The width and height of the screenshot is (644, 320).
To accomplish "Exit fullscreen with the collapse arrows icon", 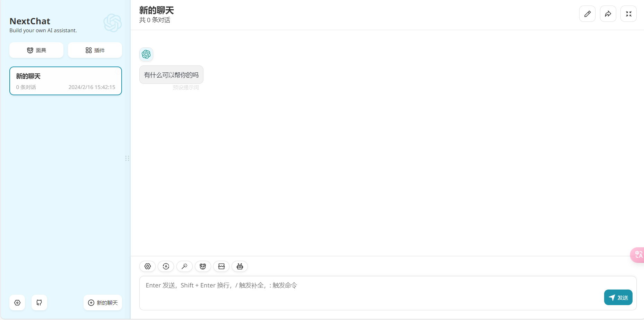I will click(628, 14).
